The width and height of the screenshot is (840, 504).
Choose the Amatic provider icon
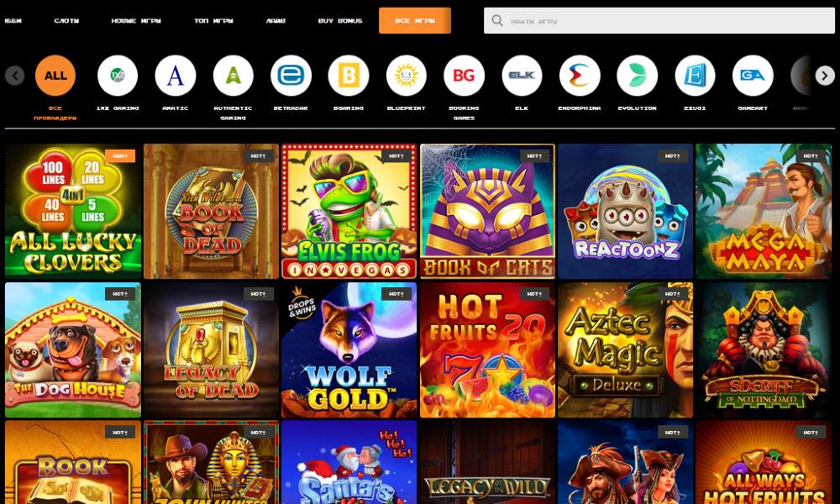tap(176, 76)
